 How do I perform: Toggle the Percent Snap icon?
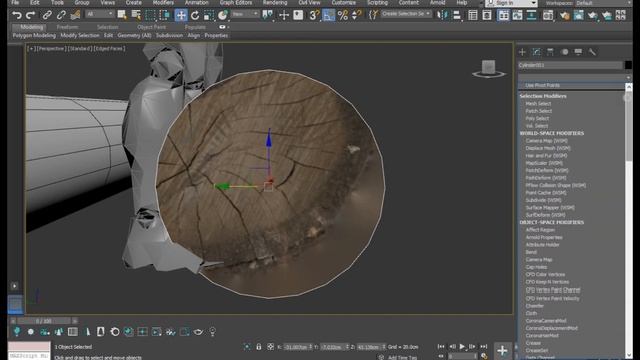343,16
